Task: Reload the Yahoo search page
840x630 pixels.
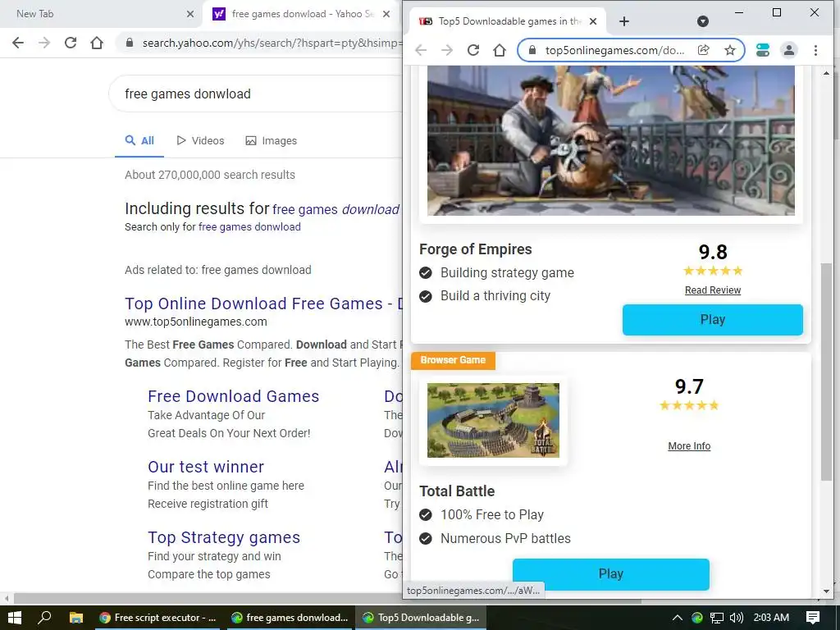Action: 71,43
